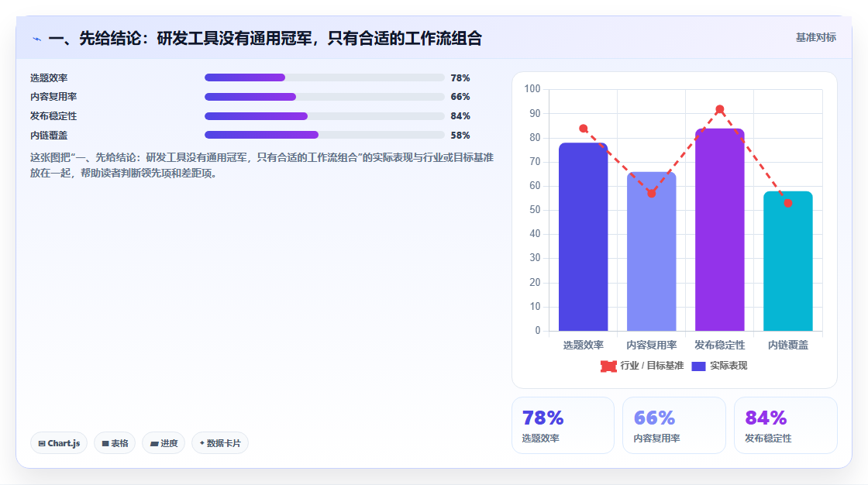Image resolution: width=868 pixels, height=485 pixels.
Task: Toggle the 实际表现 legend item
Action: point(720,366)
